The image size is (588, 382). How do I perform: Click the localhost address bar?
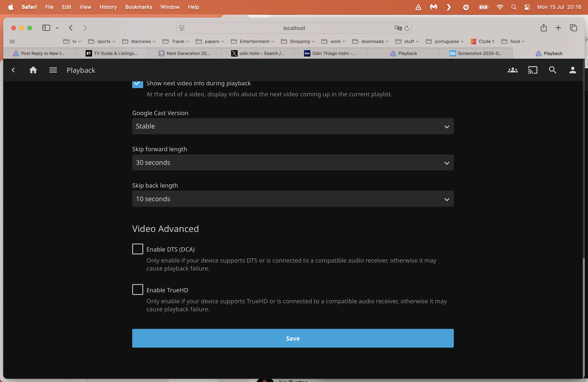(294, 28)
